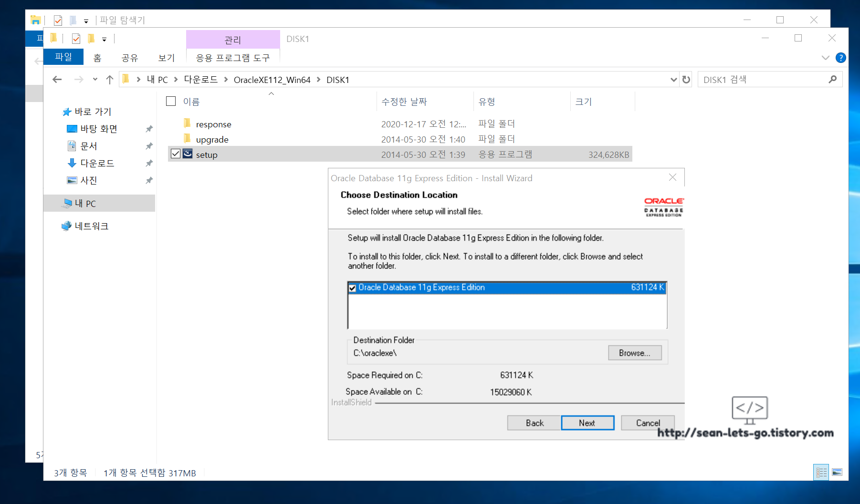Select the 관리 contextual tab
Screen dimensions: 860x504
click(233, 40)
